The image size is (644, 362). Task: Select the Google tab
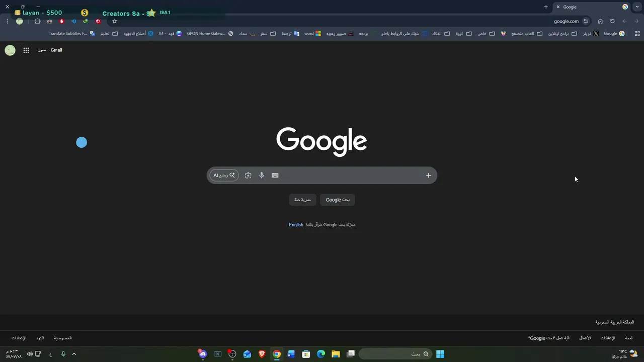coord(592,7)
